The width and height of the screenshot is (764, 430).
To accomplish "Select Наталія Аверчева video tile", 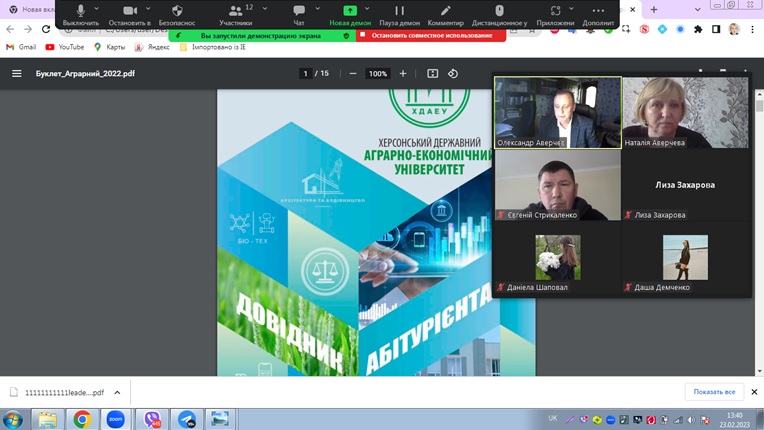I will (x=685, y=112).
